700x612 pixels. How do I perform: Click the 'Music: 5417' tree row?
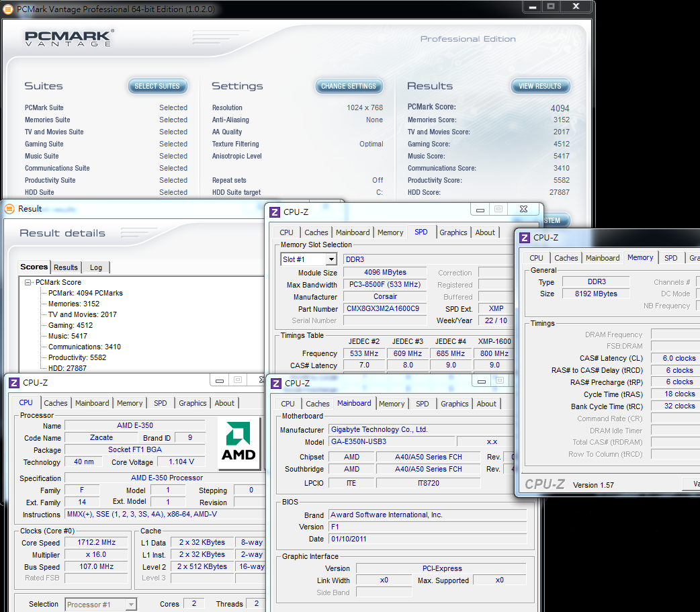point(67,336)
